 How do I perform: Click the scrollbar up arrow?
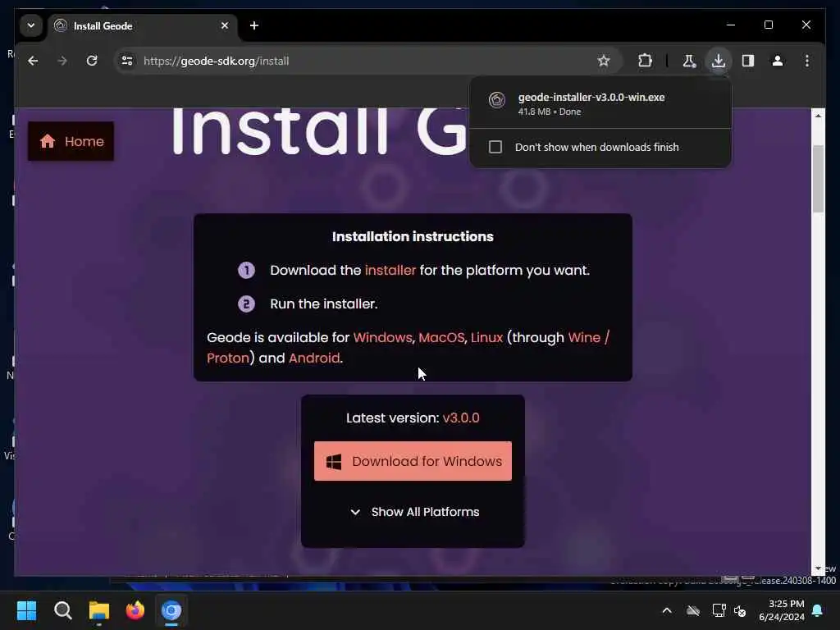pyautogui.click(x=818, y=115)
